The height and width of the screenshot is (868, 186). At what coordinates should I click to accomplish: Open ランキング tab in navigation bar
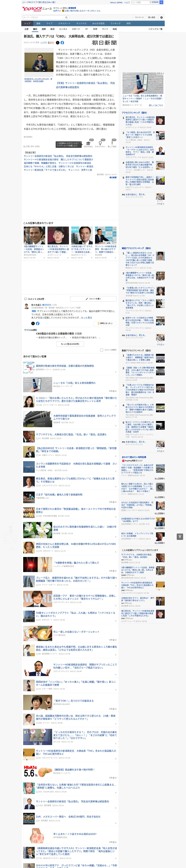(115, 24)
